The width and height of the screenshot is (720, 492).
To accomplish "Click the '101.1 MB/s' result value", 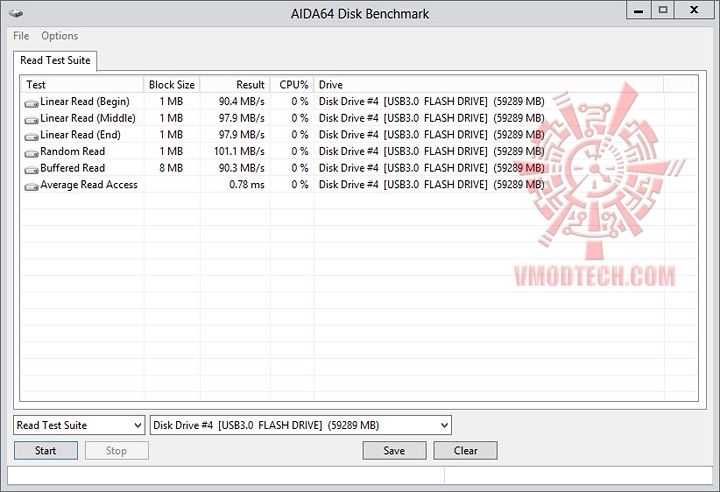I will click(239, 151).
